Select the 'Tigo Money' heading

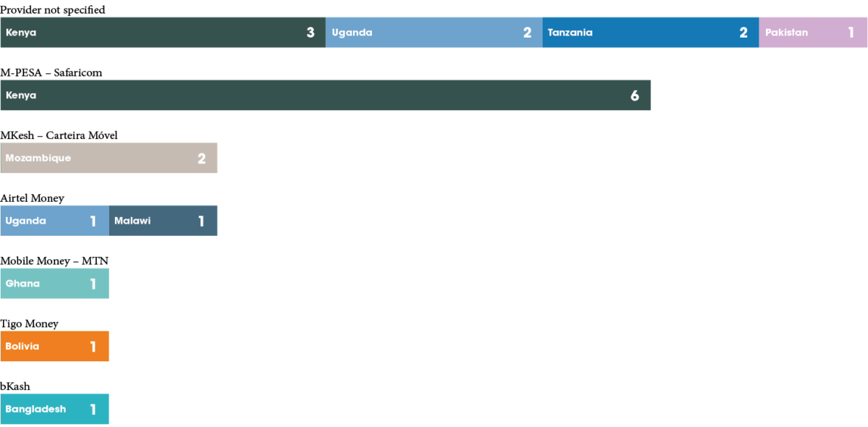(29, 324)
